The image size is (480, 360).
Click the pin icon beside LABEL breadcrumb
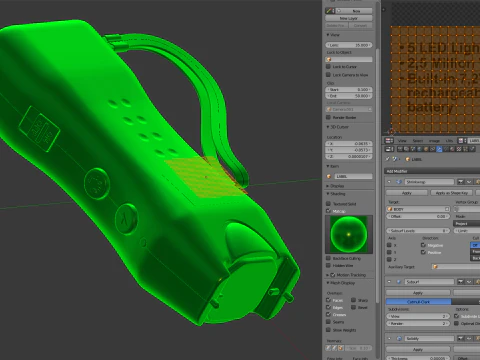pos(387,159)
